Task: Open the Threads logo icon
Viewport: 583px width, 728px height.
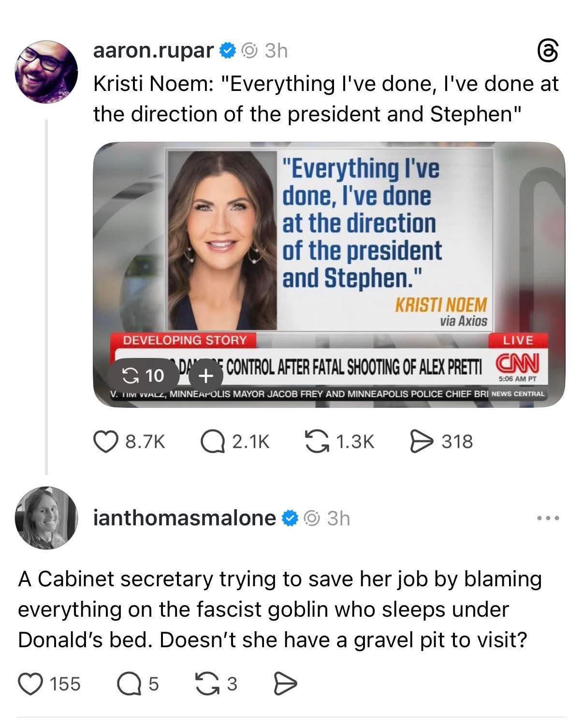Action: pos(548,51)
